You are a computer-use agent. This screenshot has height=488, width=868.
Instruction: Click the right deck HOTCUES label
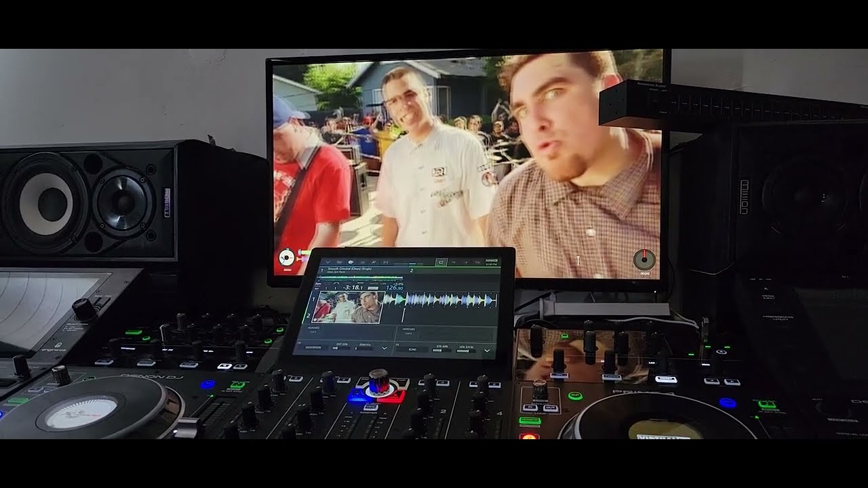tap(408, 329)
